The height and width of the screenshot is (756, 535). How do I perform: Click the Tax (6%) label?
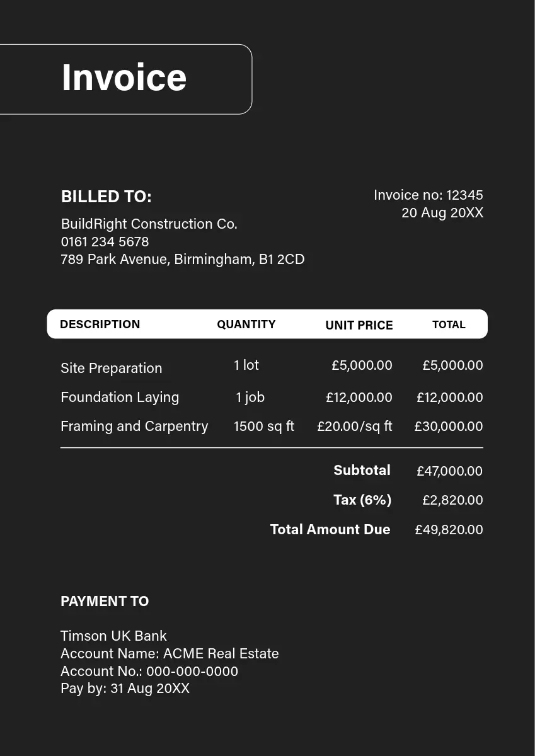tap(362, 500)
